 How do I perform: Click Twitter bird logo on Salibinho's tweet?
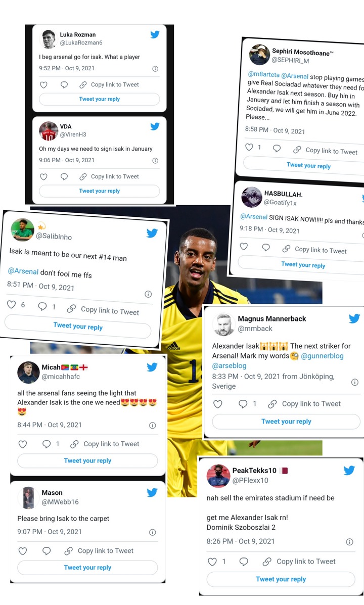click(x=152, y=233)
